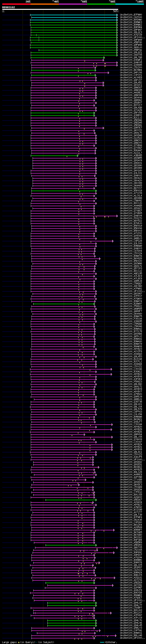
Task: Open hit UniRef100_B9MWK2
Action: coord(131,25)
